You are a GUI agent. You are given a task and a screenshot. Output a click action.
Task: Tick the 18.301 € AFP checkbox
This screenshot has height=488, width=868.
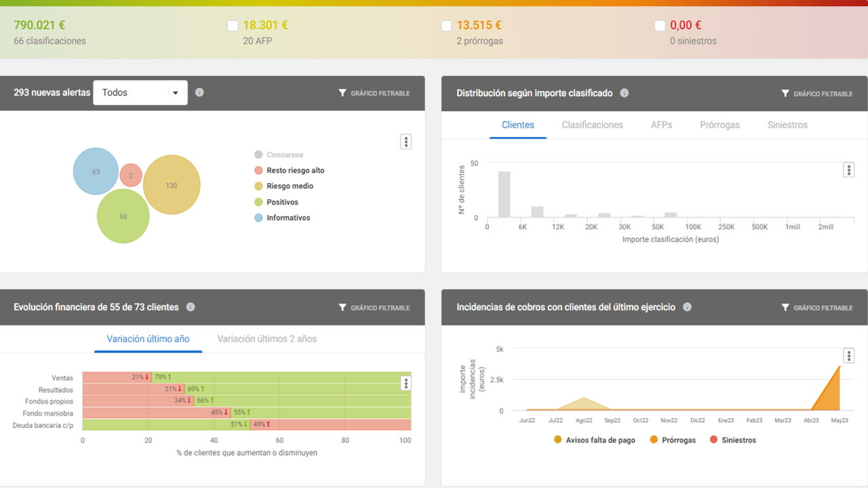pyautogui.click(x=233, y=26)
